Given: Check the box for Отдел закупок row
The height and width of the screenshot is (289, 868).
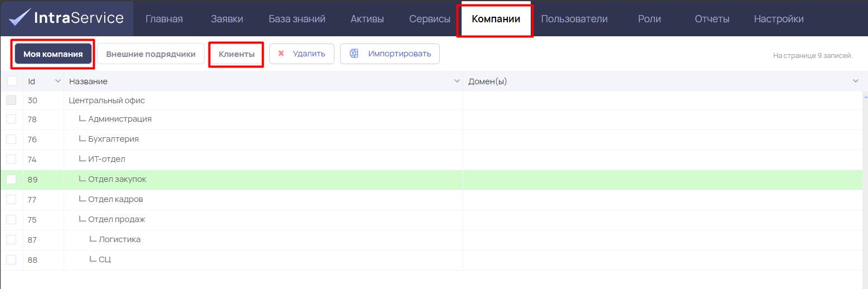Looking at the screenshot, I should [11, 179].
